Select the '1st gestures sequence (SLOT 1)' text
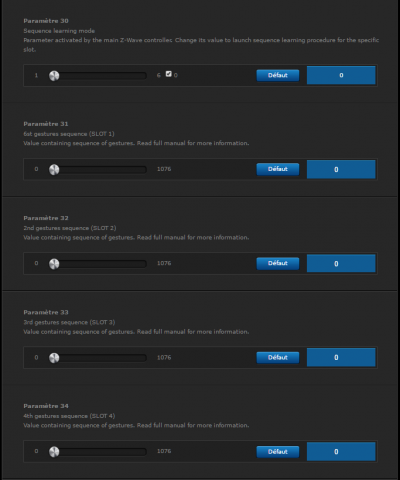Screen dimensions: 400x480 (69, 134)
